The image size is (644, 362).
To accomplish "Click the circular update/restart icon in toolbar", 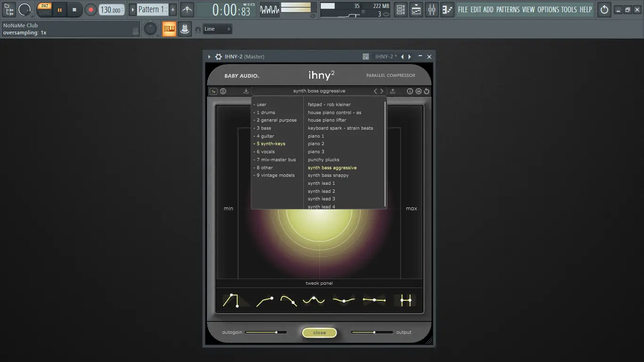I will pos(604,9).
